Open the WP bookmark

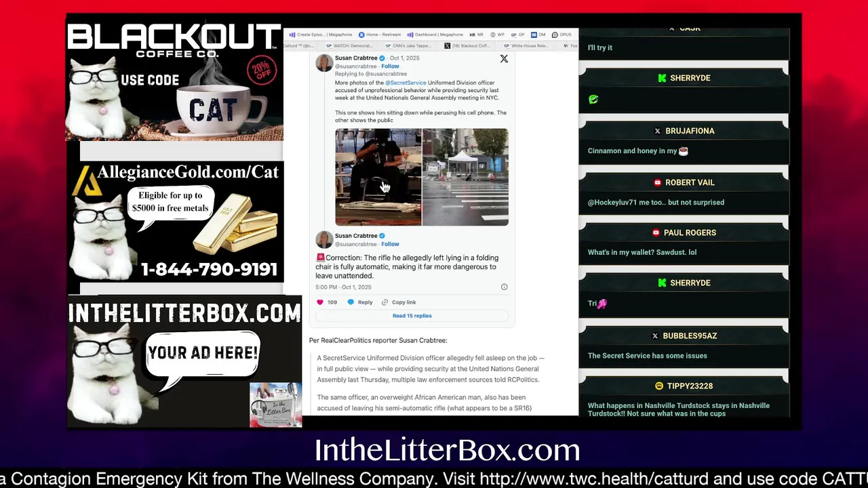(498, 35)
